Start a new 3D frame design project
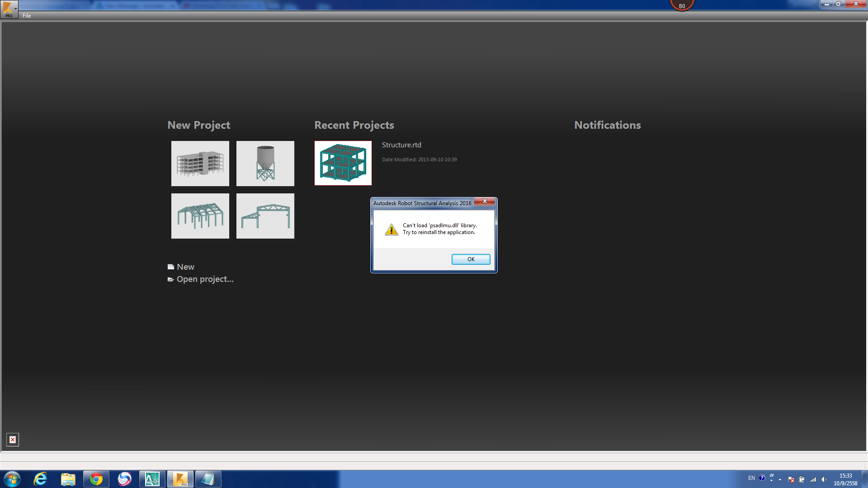Image resolution: width=868 pixels, height=488 pixels. [x=200, y=216]
